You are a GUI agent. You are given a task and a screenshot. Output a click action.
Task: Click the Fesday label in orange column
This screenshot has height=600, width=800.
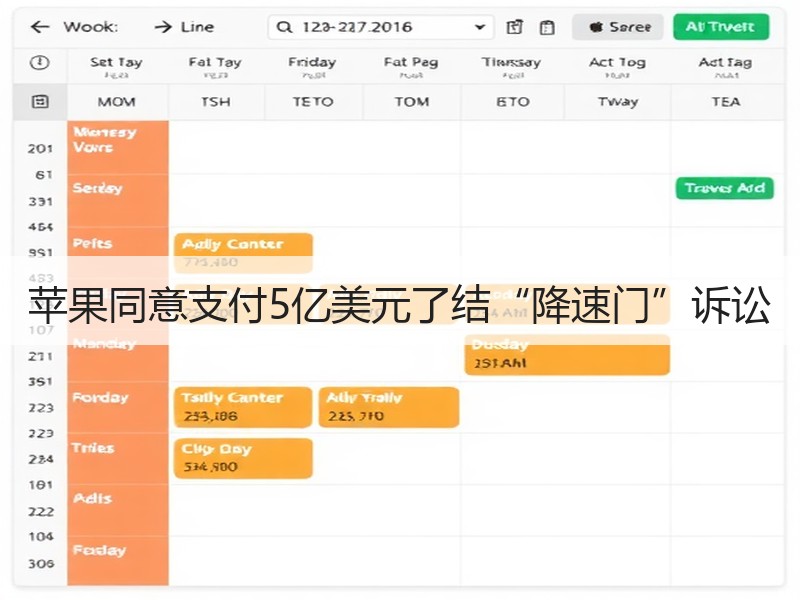point(99,550)
